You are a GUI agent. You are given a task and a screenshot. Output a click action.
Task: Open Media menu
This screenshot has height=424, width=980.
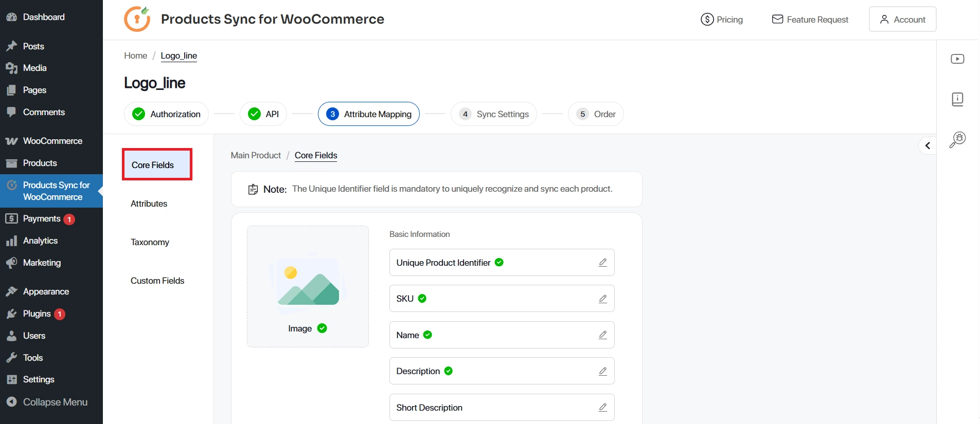tap(51, 68)
